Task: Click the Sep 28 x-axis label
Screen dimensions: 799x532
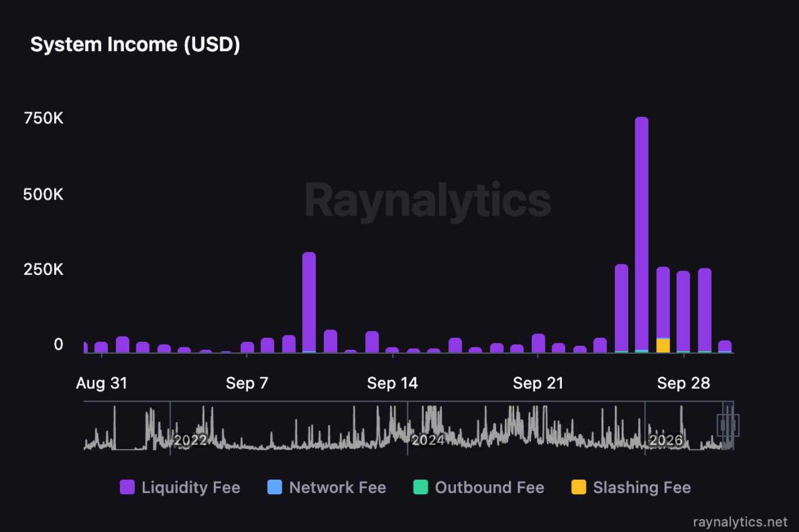Action: [684, 383]
